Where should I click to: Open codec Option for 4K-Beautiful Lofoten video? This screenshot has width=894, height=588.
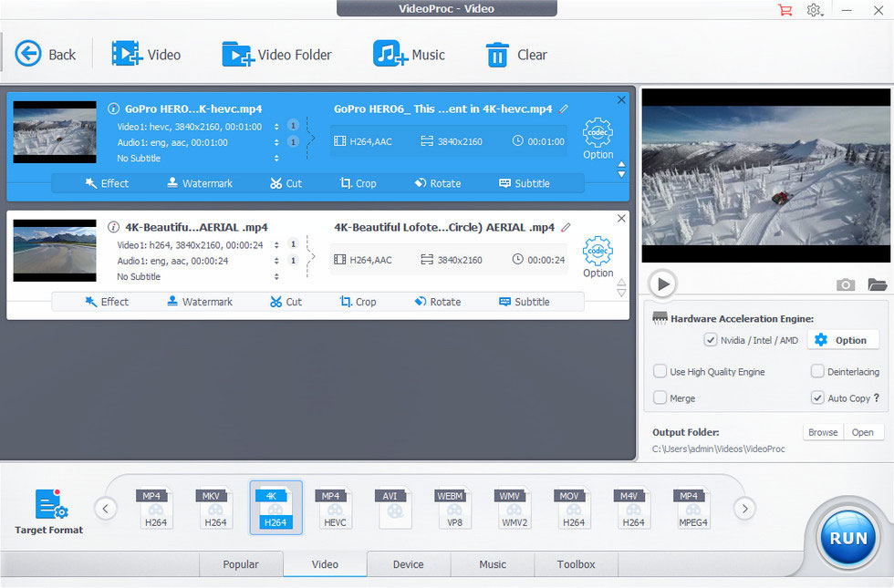pyautogui.click(x=598, y=257)
